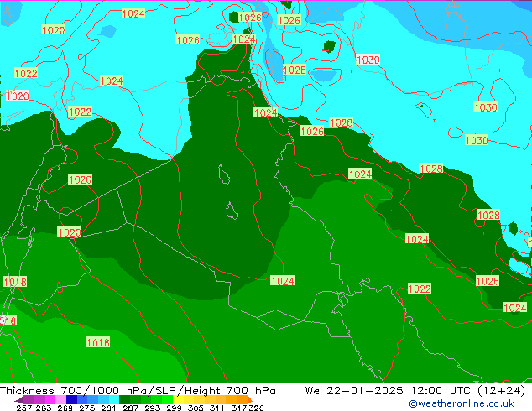This screenshot has width=532, height=411.
Task: Pick the bright lime green legend swatch above 299
Action: [x=168, y=400]
